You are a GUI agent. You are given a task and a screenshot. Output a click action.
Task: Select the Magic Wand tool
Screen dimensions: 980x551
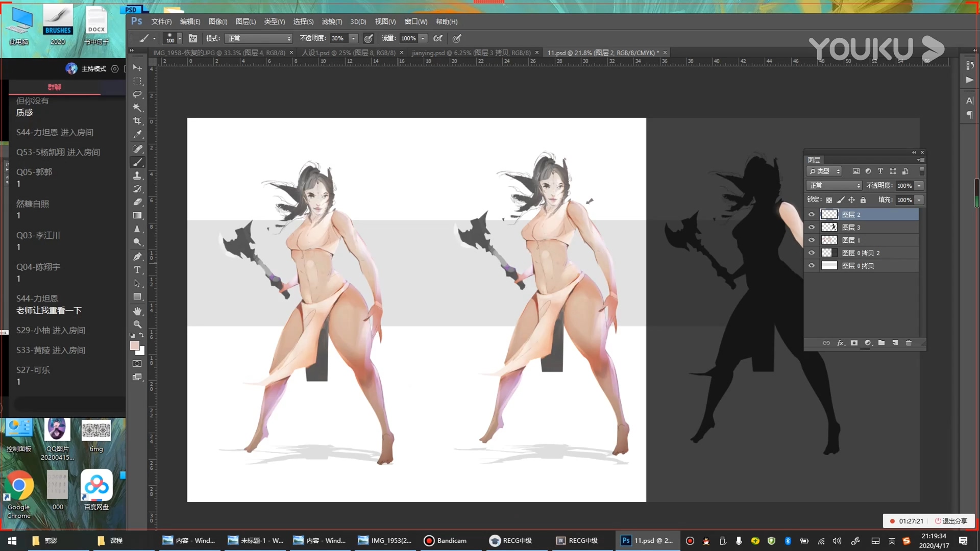point(137,108)
